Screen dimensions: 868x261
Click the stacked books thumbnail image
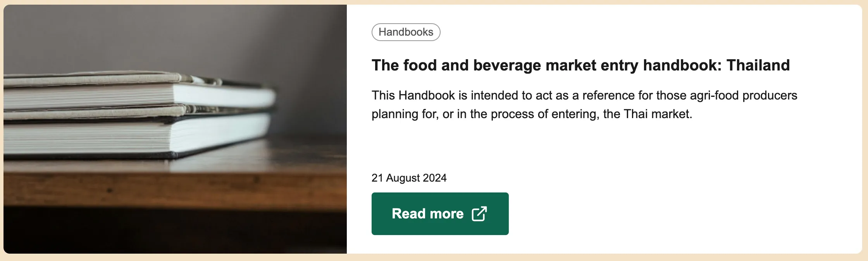[175, 129]
